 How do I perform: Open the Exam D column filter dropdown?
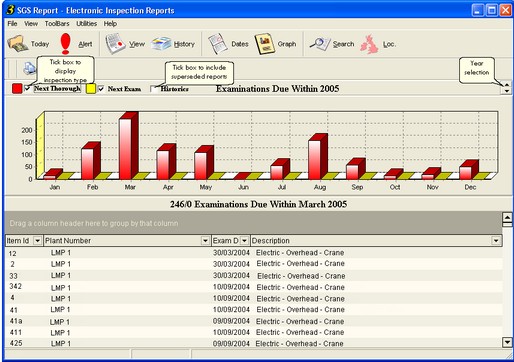point(245,241)
